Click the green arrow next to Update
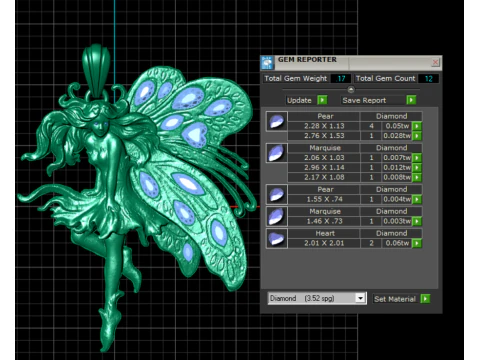The width and height of the screenshot is (480, 360). (x=322, y=100)
